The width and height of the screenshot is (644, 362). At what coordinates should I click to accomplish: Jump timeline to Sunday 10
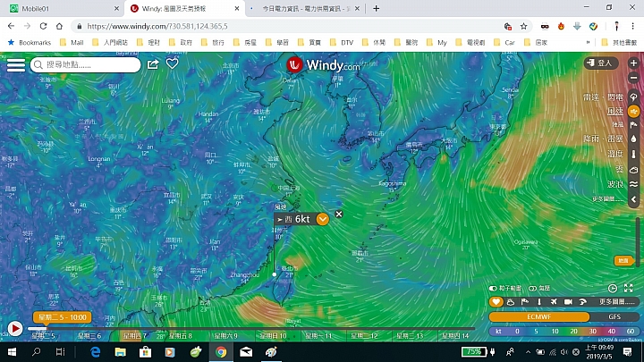273,336
